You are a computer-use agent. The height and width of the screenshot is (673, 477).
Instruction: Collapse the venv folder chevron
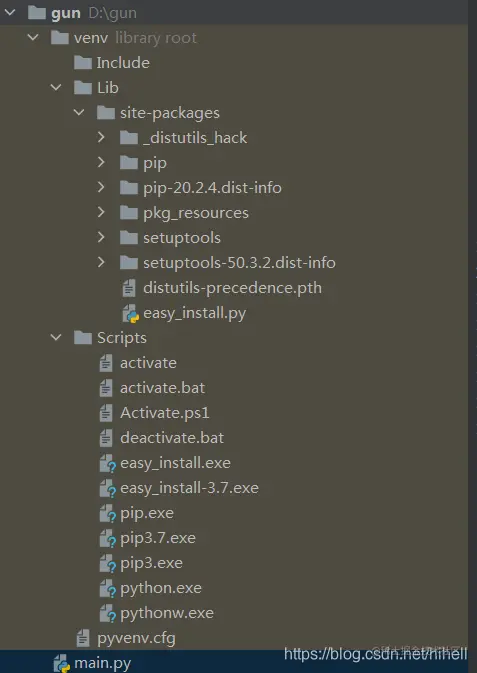point(33,38)
